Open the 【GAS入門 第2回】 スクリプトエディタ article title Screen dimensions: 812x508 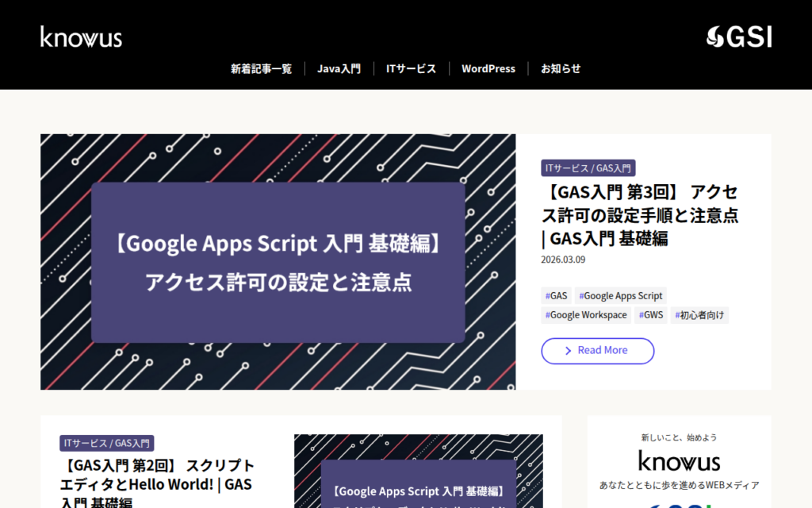point(157,483)
